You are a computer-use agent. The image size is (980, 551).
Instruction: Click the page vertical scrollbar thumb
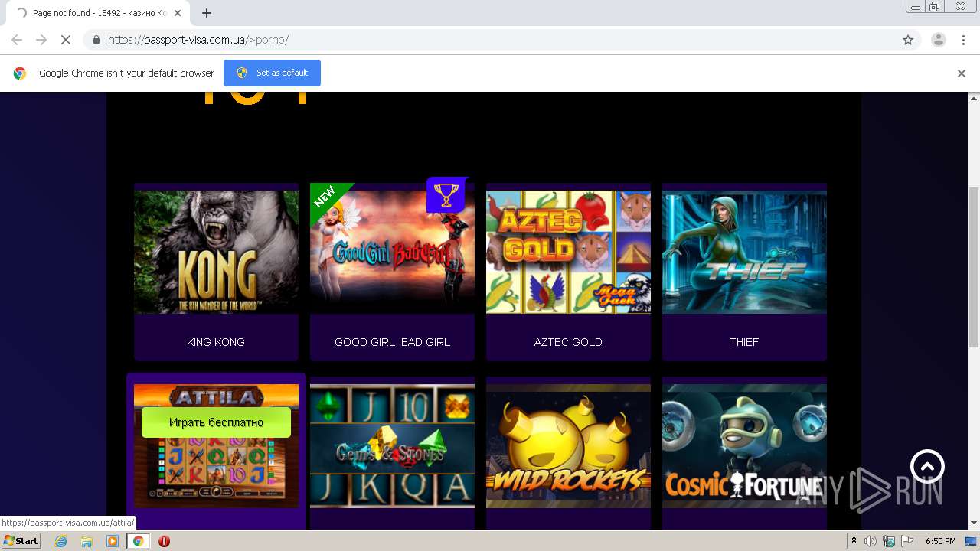(974, 267)
